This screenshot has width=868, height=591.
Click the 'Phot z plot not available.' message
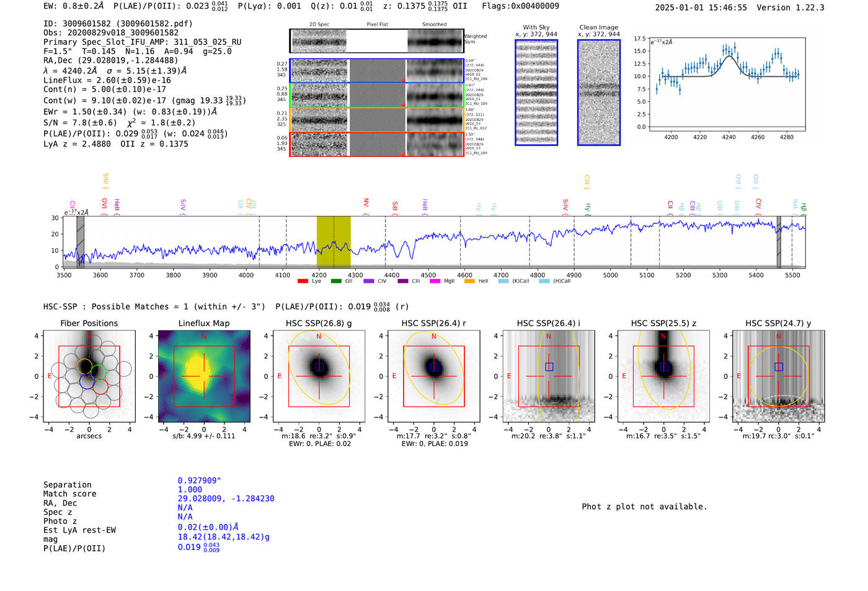tap(644, 507)
